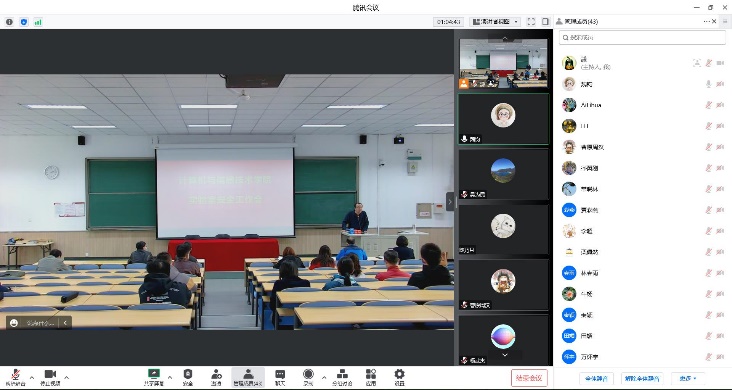Open the view layout dropdown beside the timer
The image size is (732, 390).
coord(495,21)
